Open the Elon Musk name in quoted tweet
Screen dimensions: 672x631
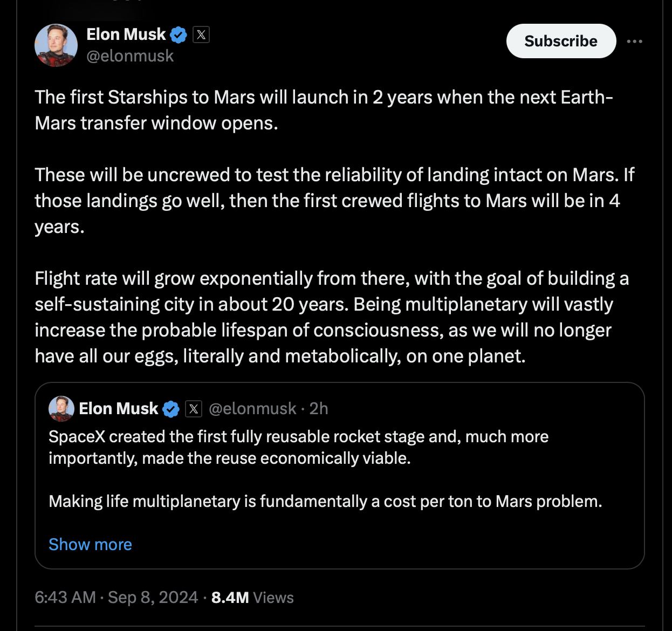click(x=119, y=409)
